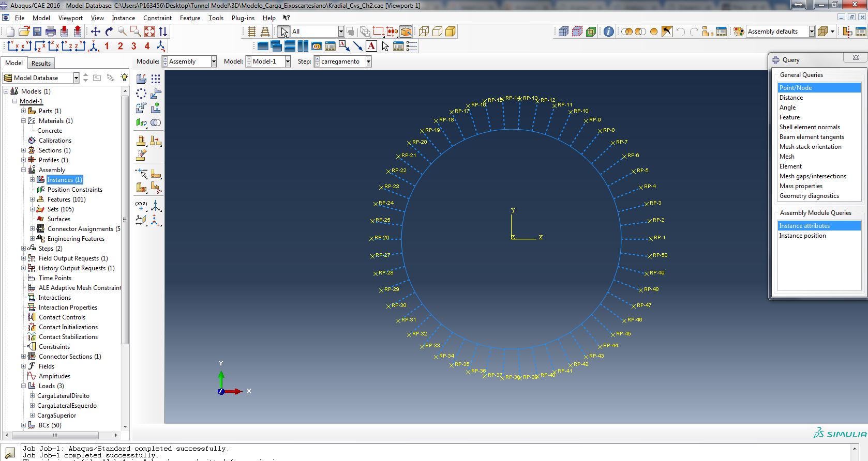Select Geometry diagnostics query

click(x=819, y=196)
